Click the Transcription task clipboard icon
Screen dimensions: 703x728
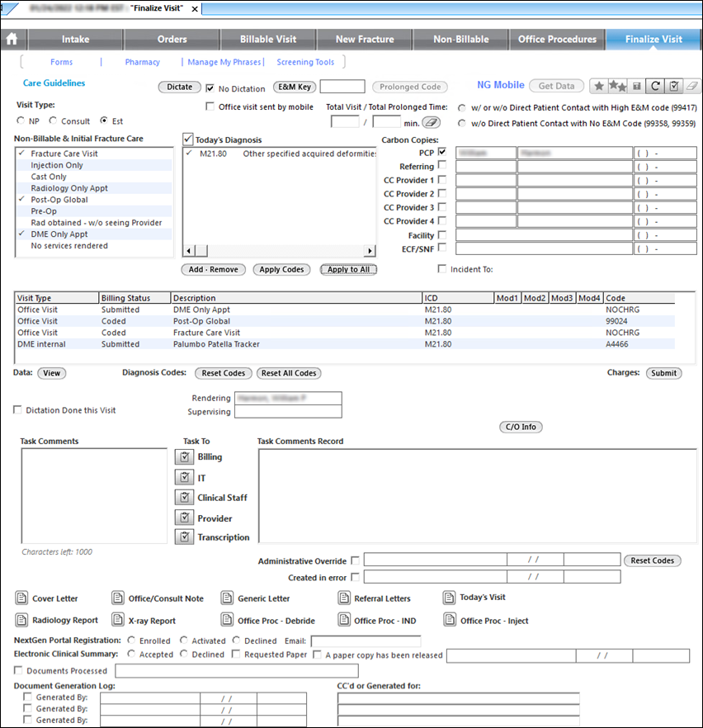(184, 537)
